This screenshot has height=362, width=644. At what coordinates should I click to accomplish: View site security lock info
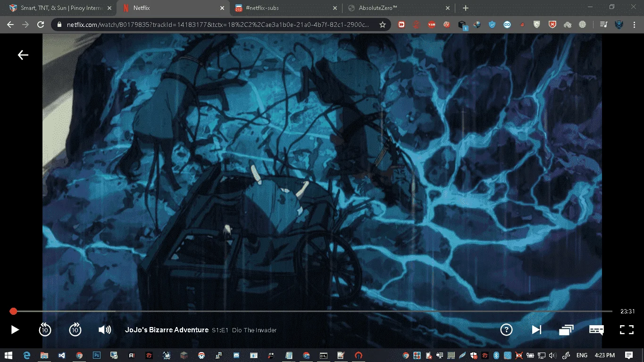pyautogui.click(x=59, y=25)
